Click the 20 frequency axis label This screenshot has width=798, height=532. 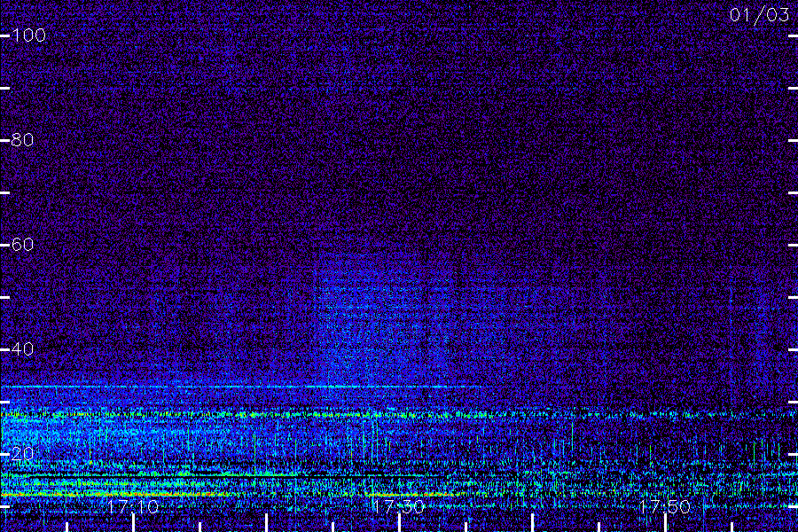[22, 454]
